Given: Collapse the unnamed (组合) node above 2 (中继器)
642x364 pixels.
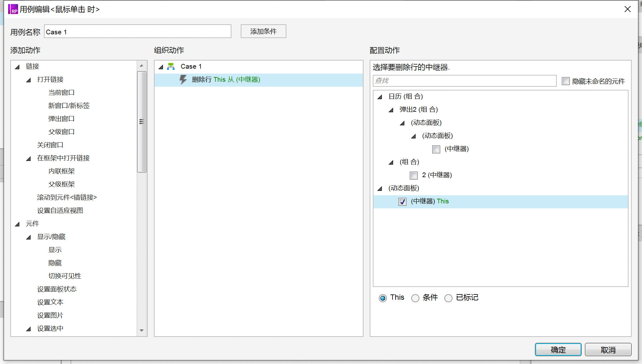Looking at the screenshot, I should pyautogui.click(x=391, y=162).
